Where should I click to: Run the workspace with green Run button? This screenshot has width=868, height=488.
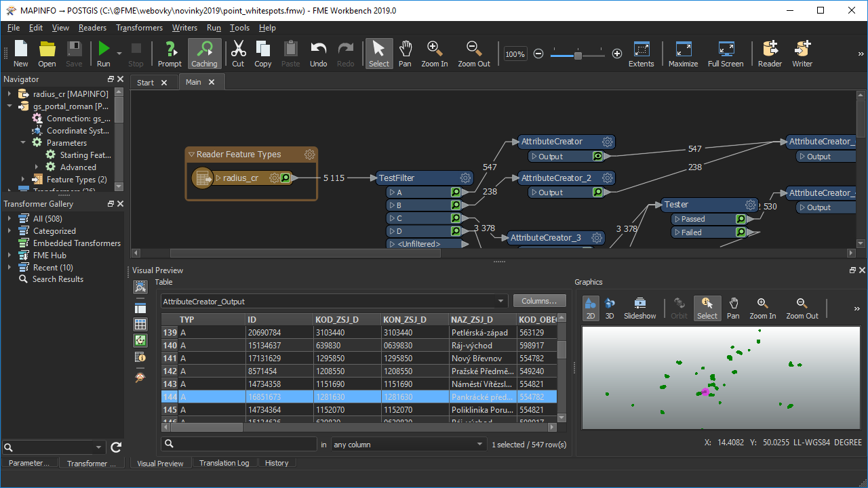pyautogui.click(x=103, y=54)
